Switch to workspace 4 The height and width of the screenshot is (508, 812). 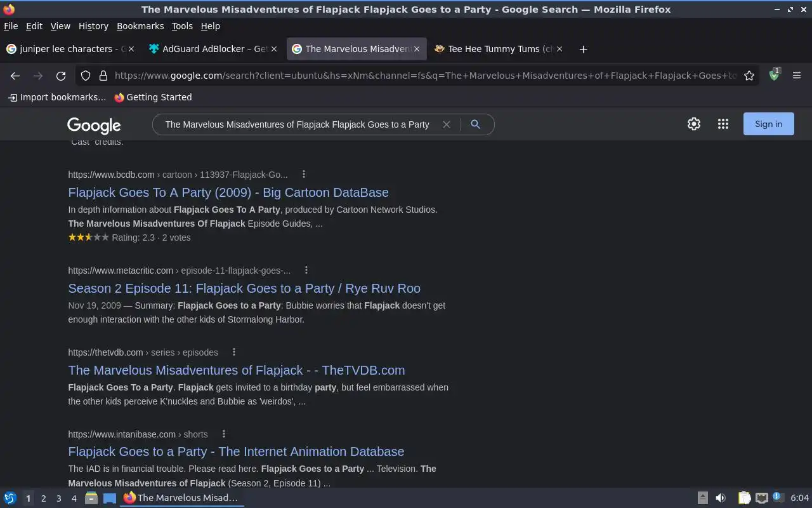pos(74,498)
